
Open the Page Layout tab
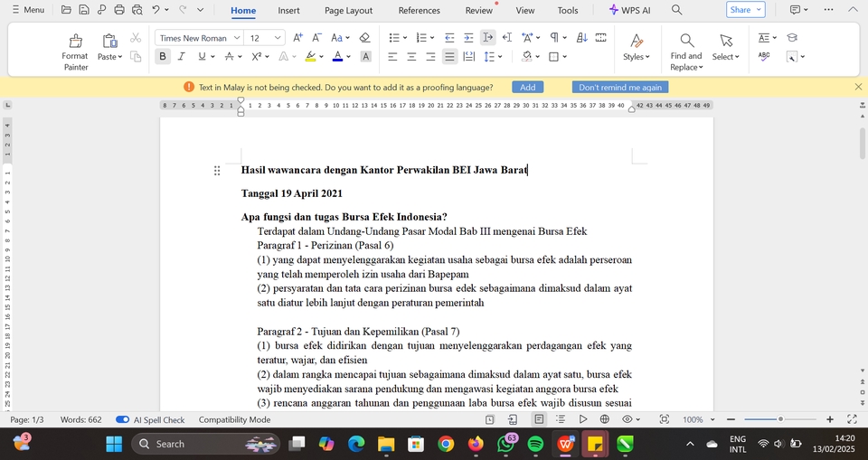348,10
